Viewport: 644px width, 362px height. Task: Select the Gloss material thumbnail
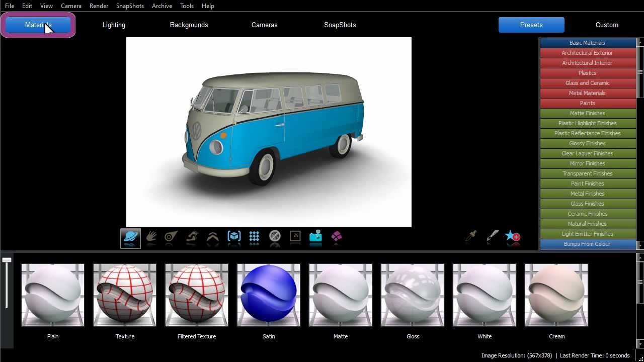[413, 295]
